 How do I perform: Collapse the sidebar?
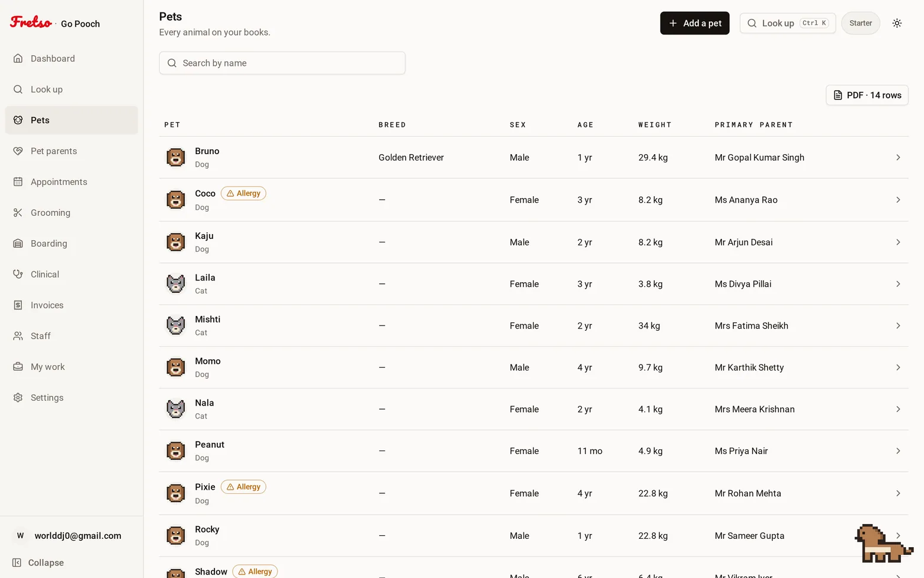click(x=38, y=563)
